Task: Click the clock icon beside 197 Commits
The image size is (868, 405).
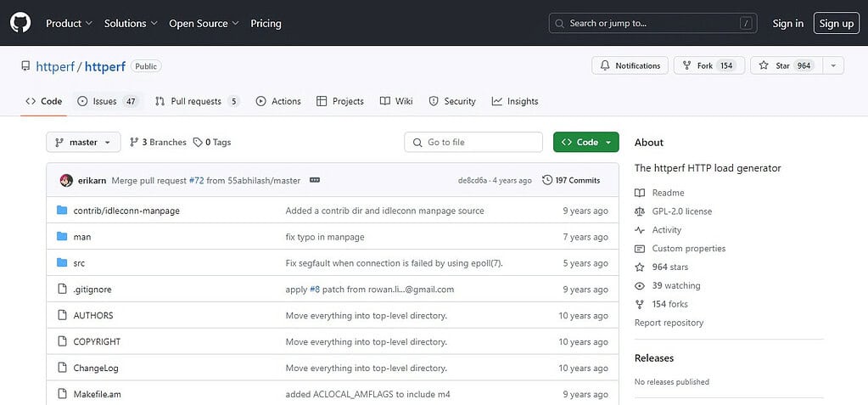Action: coord(547,180)
